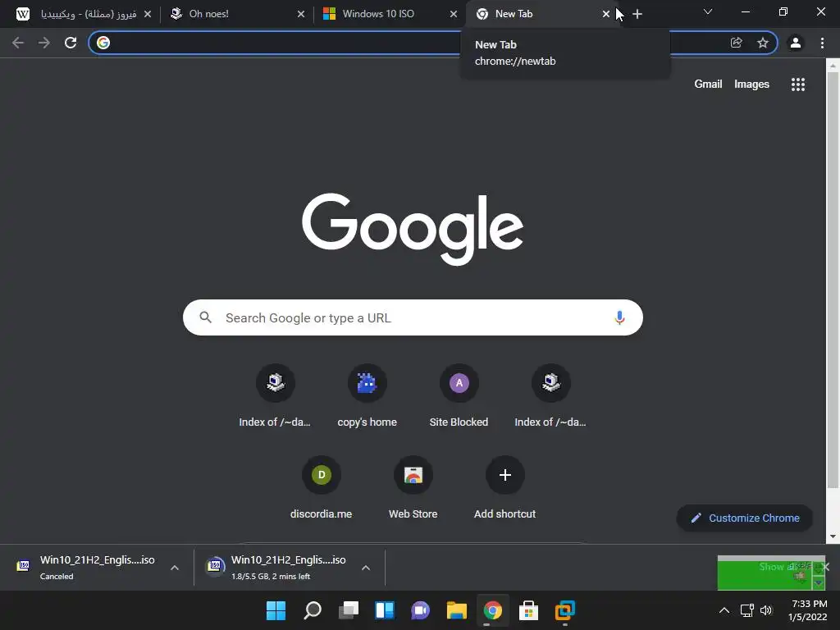The height and width of the screenshot is (630, 840).
Task: Open taskbar Search
Action: pyautogui.click(x=313, y=610)
